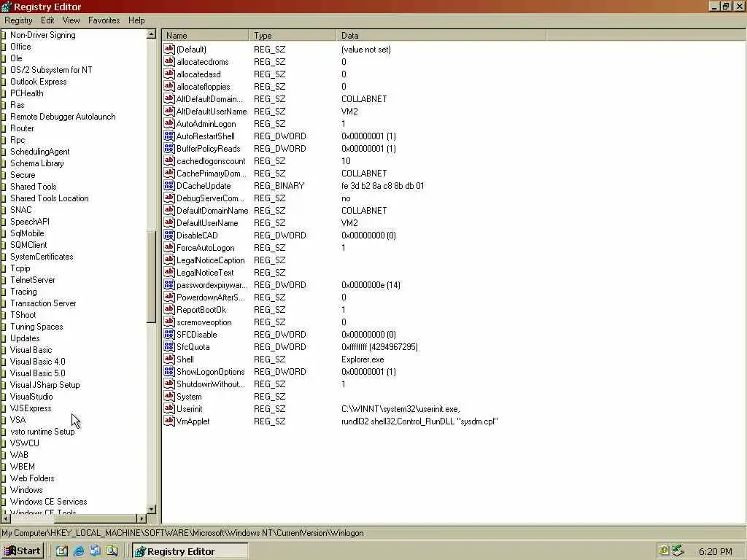Open the Help menu
The height and width of the screenshot is (560, 747).
pyautogui.click(x=136, y=20)
